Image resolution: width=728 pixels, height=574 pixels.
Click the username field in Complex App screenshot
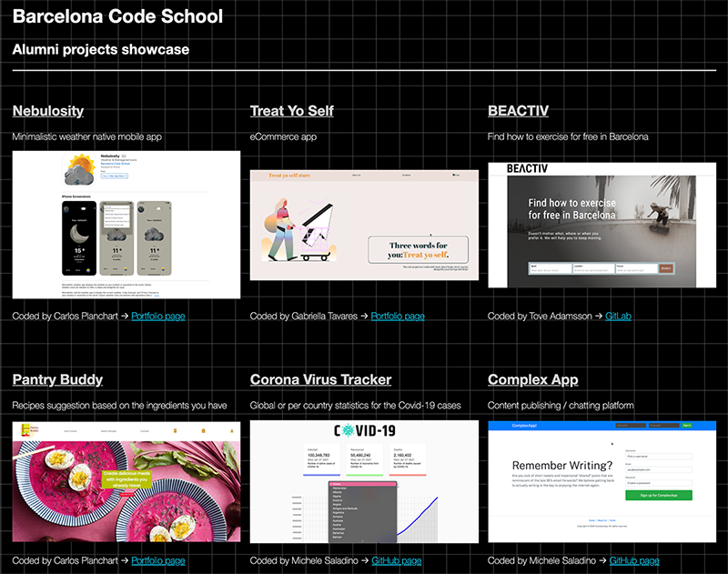[x=659, y=457]
